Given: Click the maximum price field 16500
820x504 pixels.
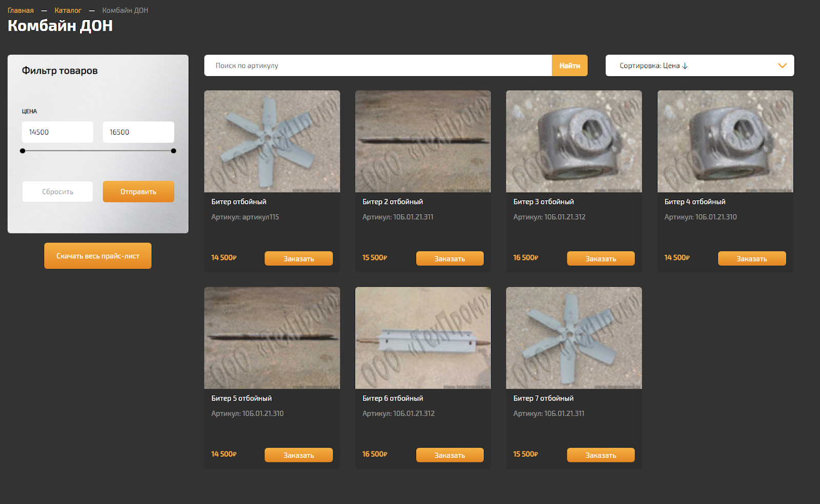Looking at the screenshot, I should click(138, 132).
